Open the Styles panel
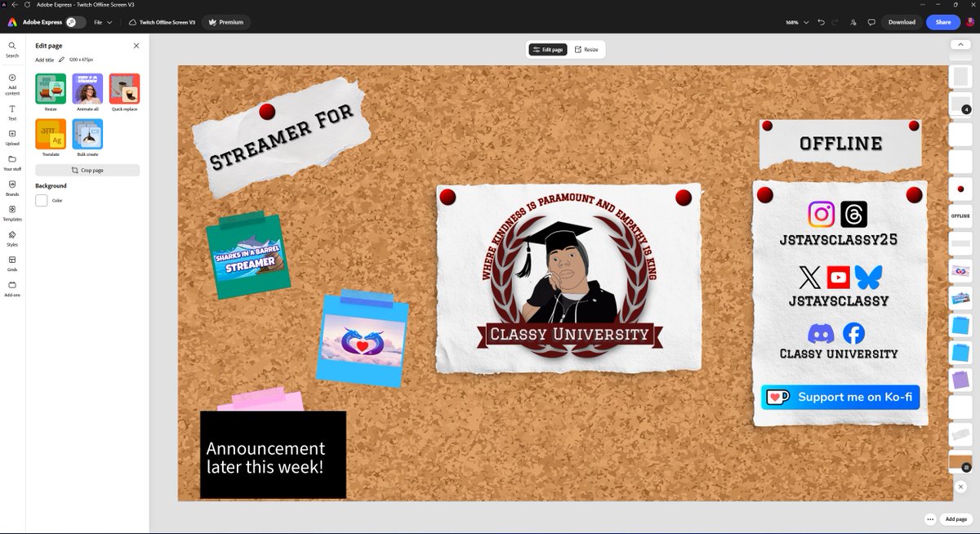The width and height of the screenshot is (980, 534). (12, 238)
